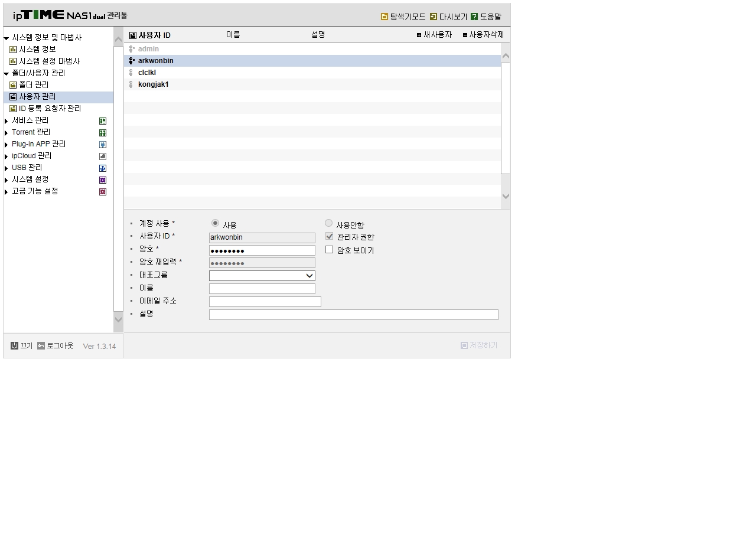The height and width of the screenshot is (542, 756).
Task: Expand the 시스템 설정 tree arrow
Action: click(6, 180)
